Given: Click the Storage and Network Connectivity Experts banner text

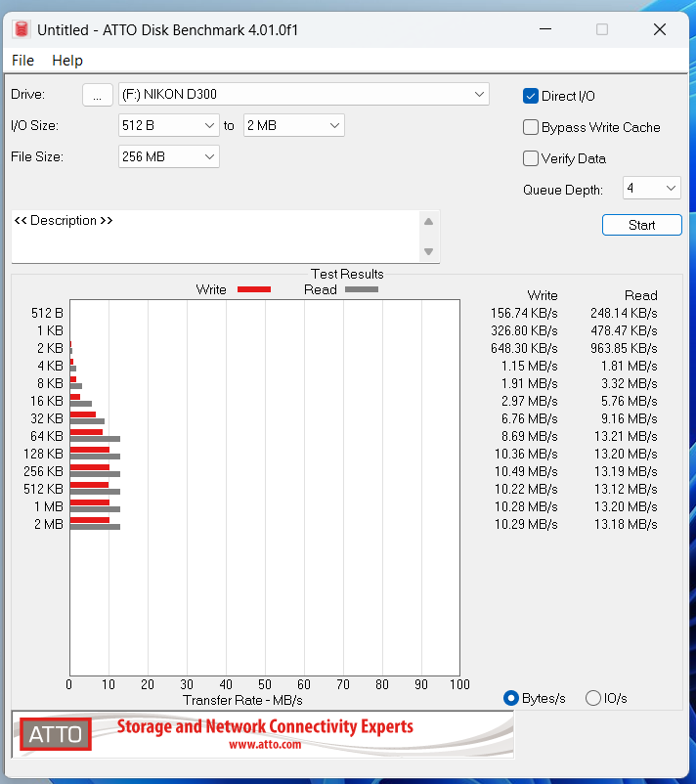Looking at the screenshot, I should pyautogui.click(x=265, y=726).
